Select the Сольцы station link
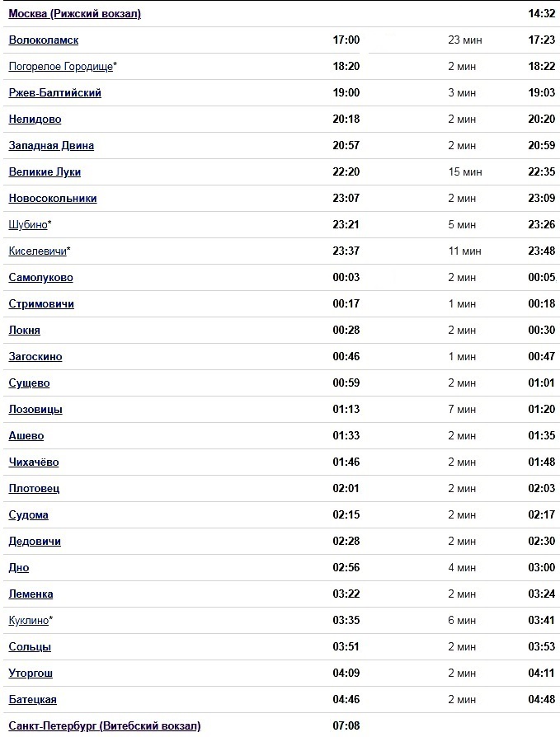Viewport: 560px width, 737px height. tap(30, 647)
